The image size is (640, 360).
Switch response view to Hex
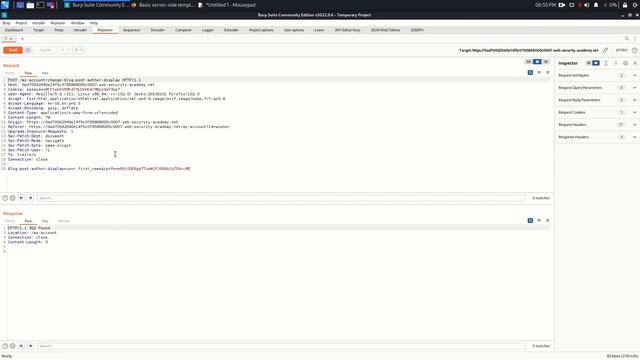45,221
